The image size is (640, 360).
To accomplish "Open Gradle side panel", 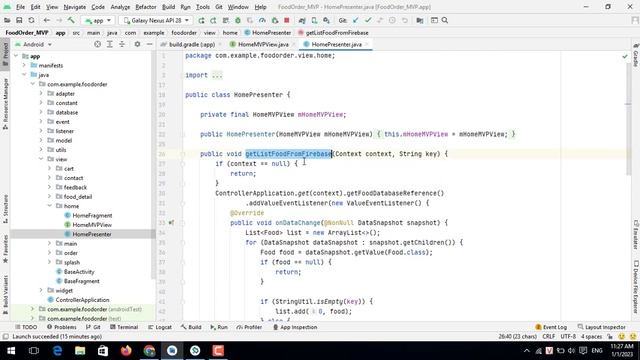I will point(636,55).
